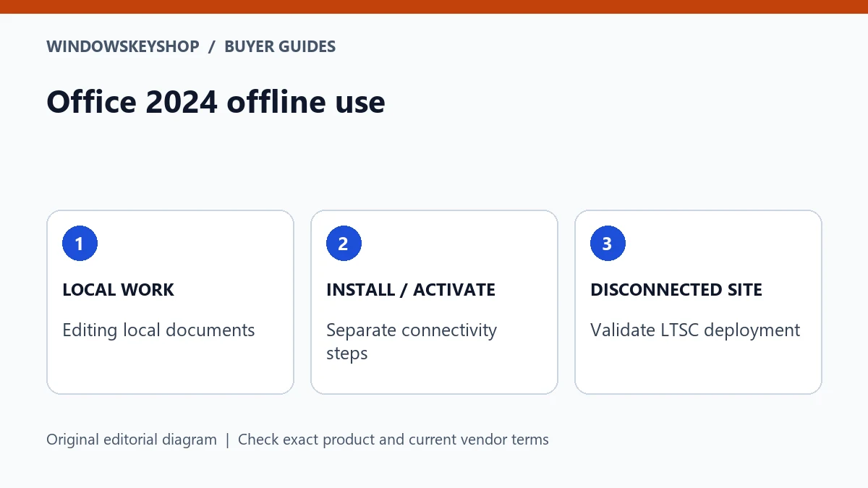
Task: Open the BUYER GUIDES breadcrumb
Action: 280,47
